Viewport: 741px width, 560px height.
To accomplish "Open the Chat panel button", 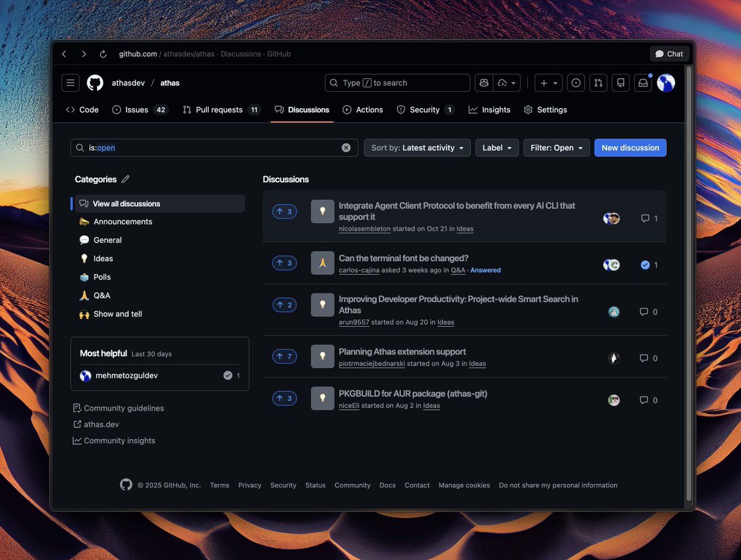I will [669, 54].
